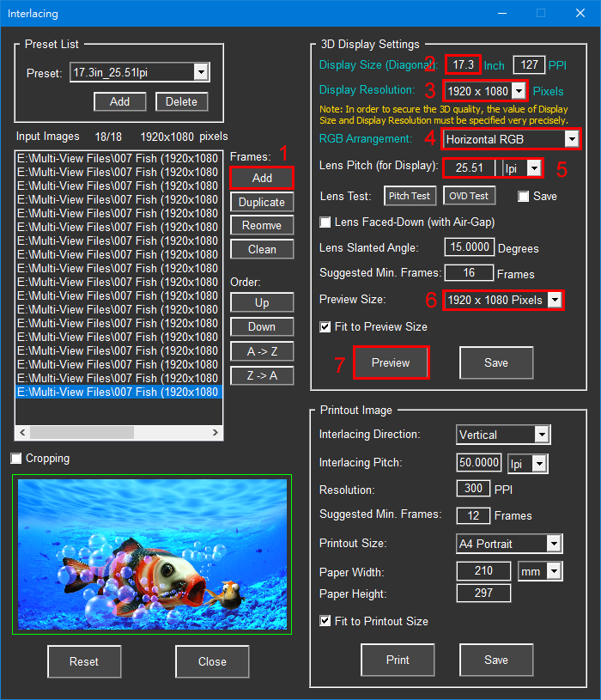Edit Paper Width field 210
The height and width of the screenshot is (700, 601).
pyautogui.click(x=483, y=571)
